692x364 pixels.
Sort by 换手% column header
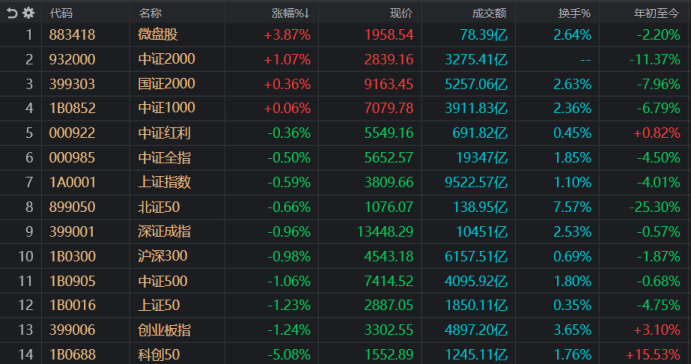(574, 13)
